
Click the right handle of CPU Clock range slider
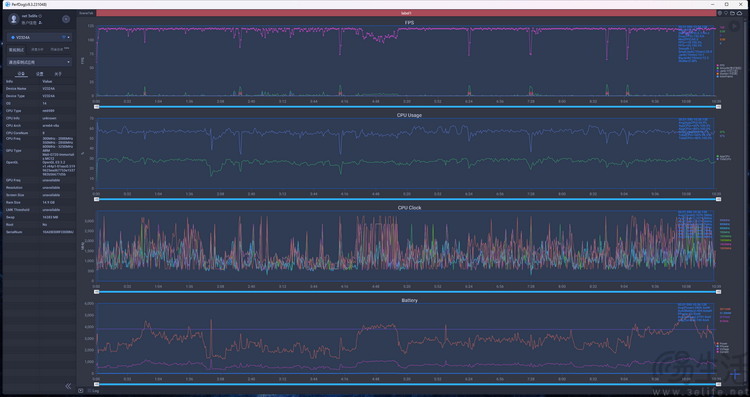pos(718,292)
